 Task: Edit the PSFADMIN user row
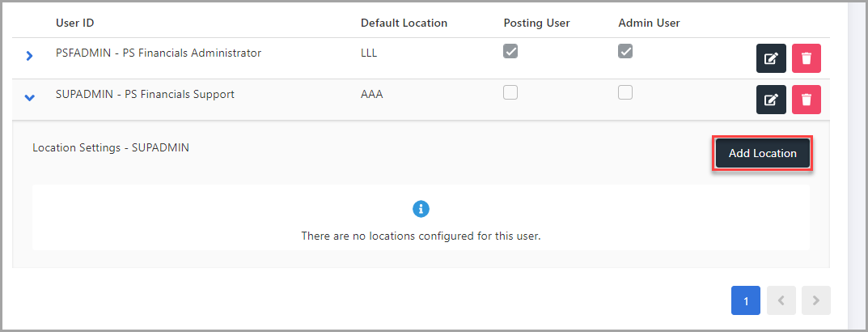[771, 58]
